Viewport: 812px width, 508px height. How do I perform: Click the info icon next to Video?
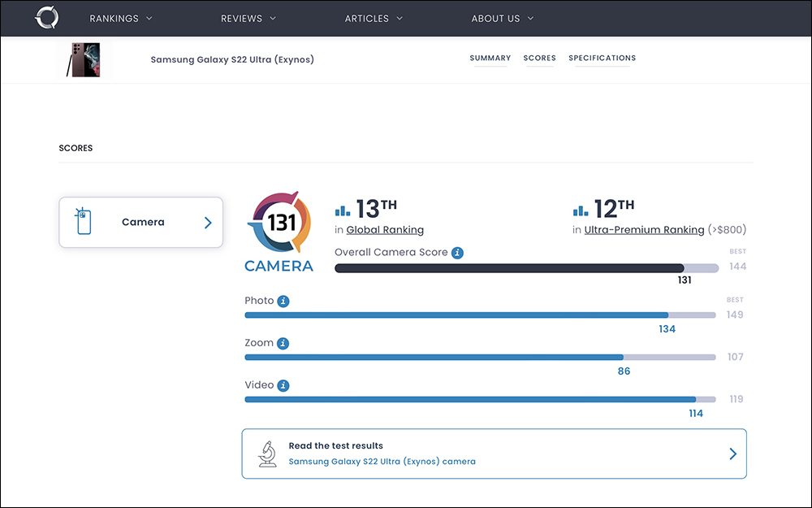pos(283,385)
